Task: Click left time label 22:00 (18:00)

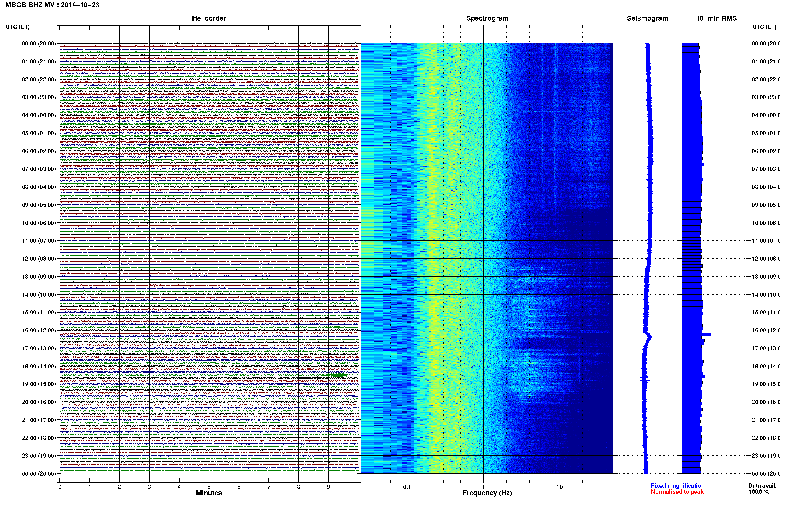Action: 39,438
